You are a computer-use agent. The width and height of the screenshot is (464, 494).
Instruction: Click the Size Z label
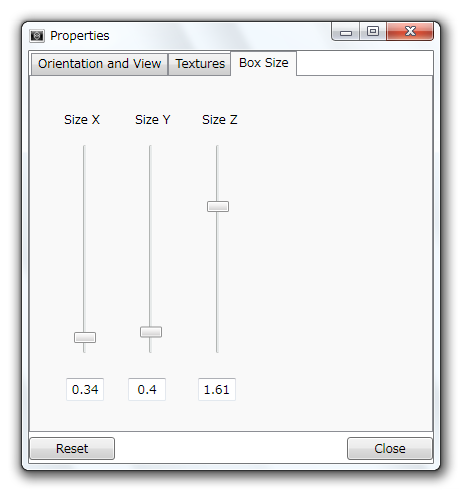(x=220, y=120)
